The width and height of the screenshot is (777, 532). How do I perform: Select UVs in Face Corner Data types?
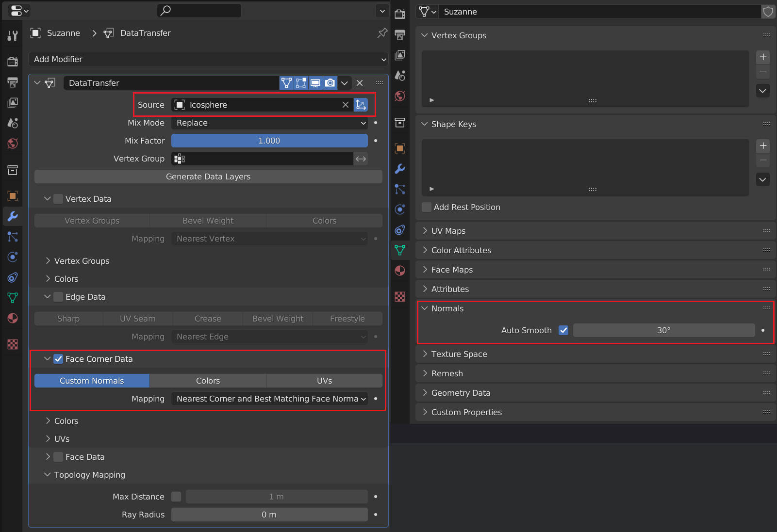pyautogui.click(x=324, y=381)
